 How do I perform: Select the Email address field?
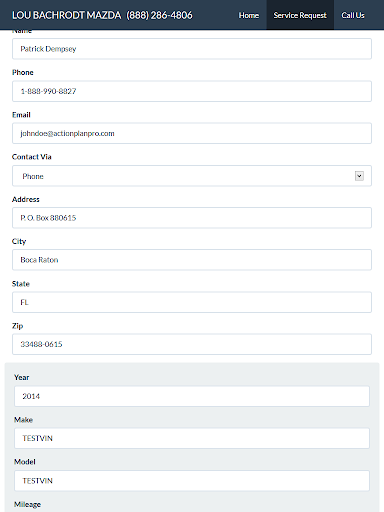[192, 133]
